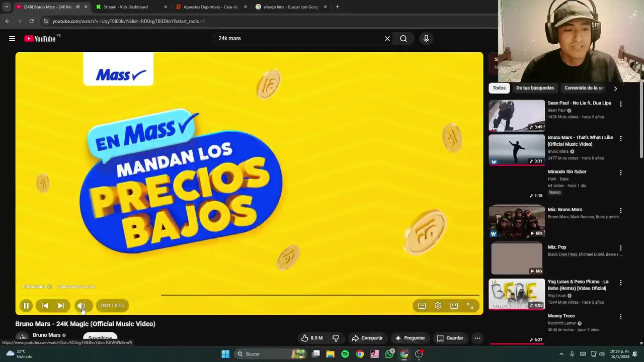Subscribe with the Suscribirse button
Viewport: 644px width, 362px height.
[100, 338]
